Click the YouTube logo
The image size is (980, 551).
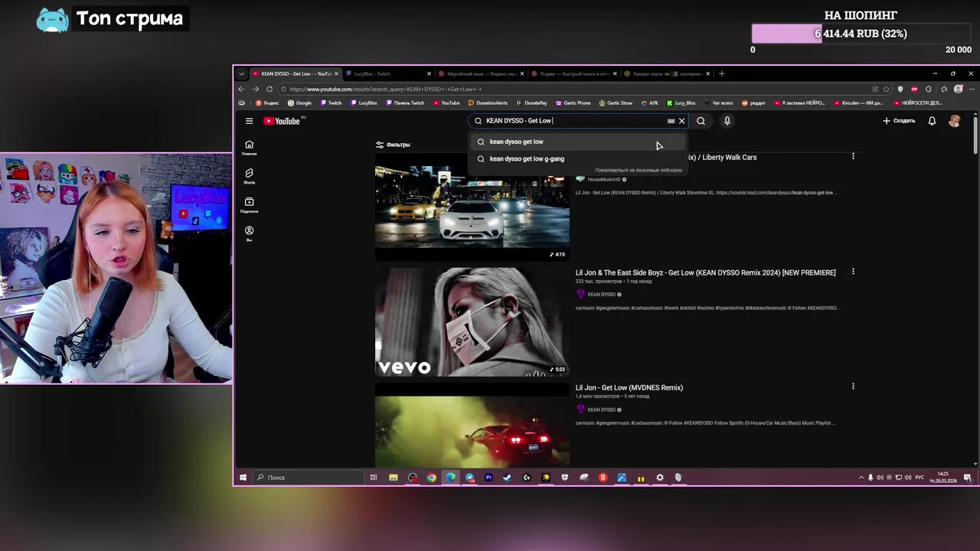(x=282, y=121)
